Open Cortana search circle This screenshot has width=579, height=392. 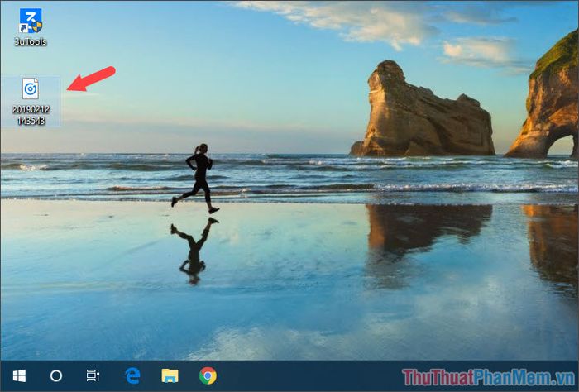pyautogui.click(x=56, y=376)
